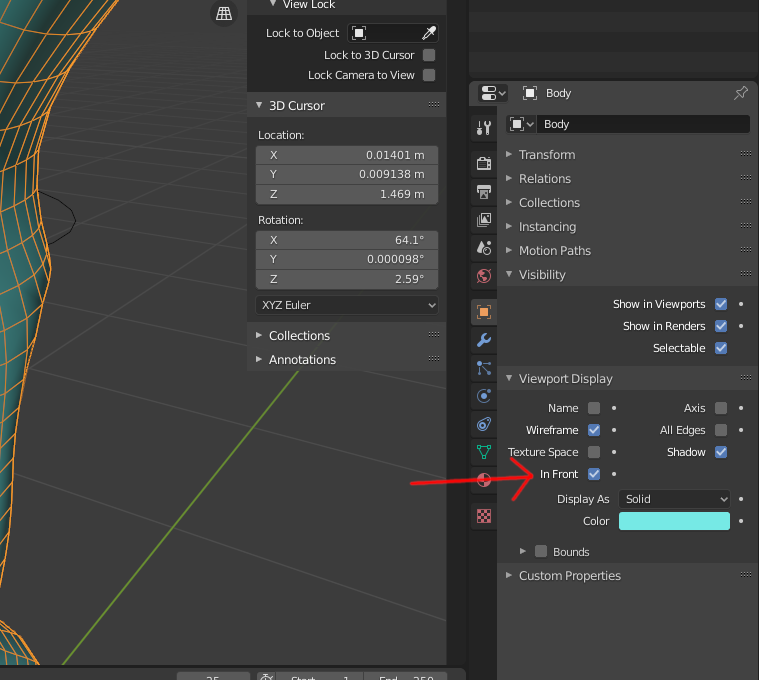Enable Lock Camera to View checkbox
The height and width of the screenshot is (680, 759).
tap(429, 75)
